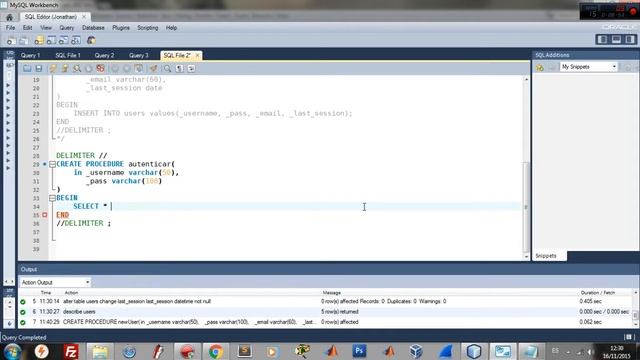The height and width of the screenshot is (360, 640).
Task: Open SQL script file from main toolbar
Action: pos(24,40)
